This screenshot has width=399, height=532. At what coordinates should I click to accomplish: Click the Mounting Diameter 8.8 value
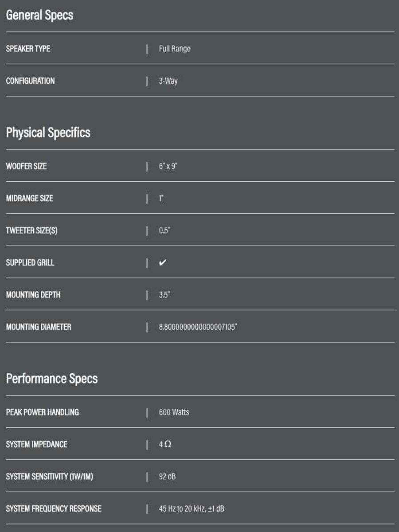tap(198, 327)
